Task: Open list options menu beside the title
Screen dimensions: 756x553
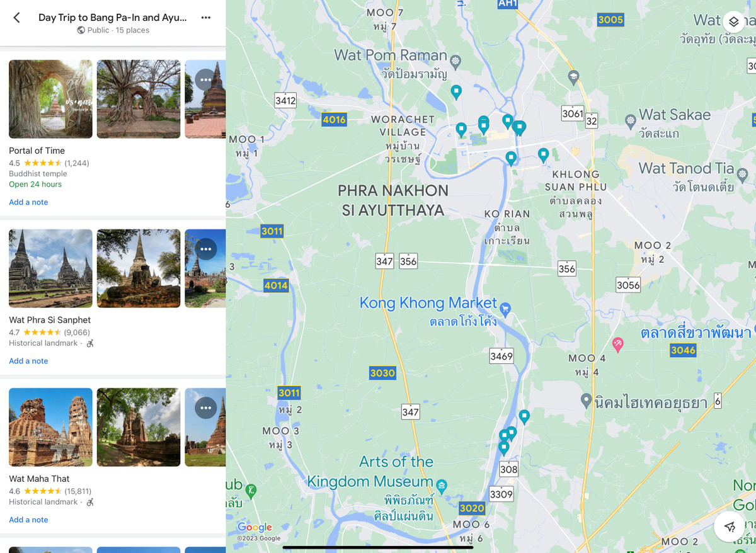Action: 205,18
